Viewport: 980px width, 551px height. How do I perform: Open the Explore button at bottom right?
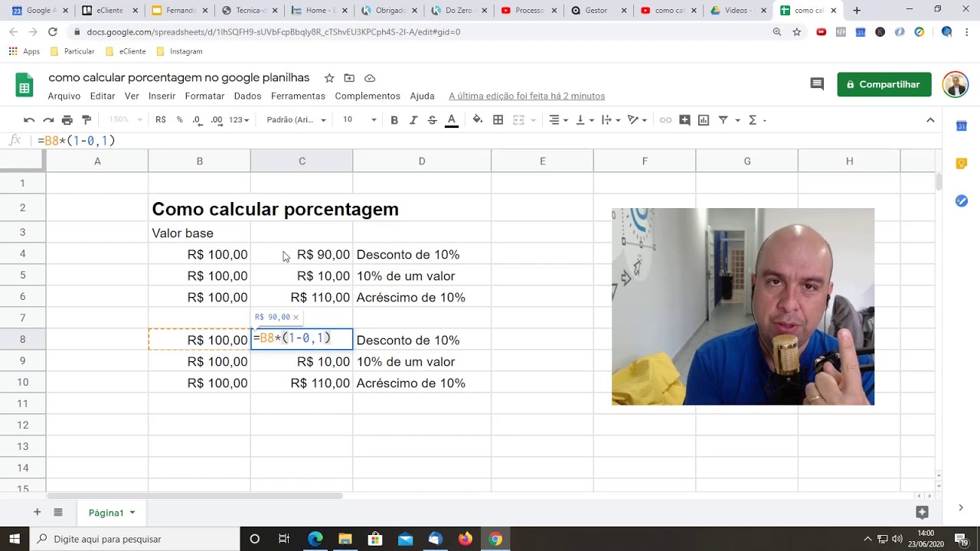click(x=922, y=512)
